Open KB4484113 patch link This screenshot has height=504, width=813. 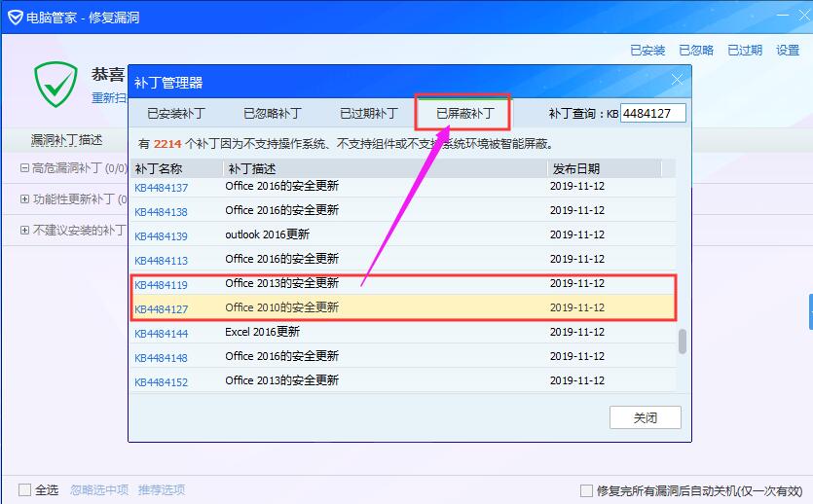pos(162,261)
